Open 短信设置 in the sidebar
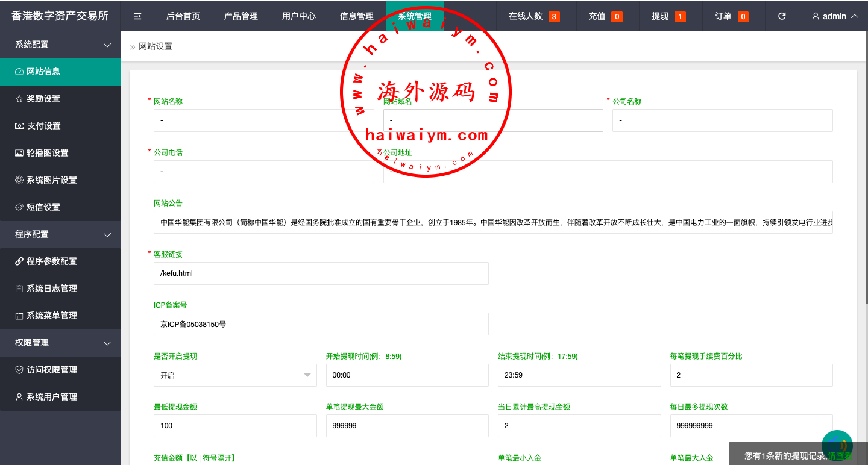The height and width of the screenshot is (465, 868). 43,207
